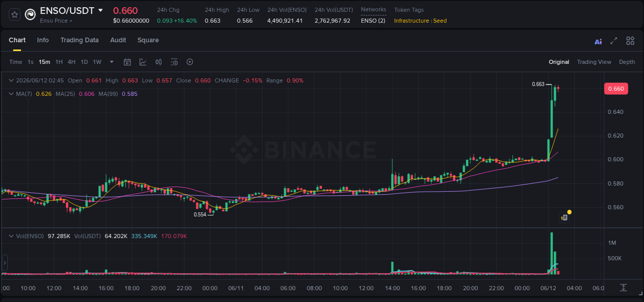
Task: Click the $0.66000000 price text
Action: (131, 21)
